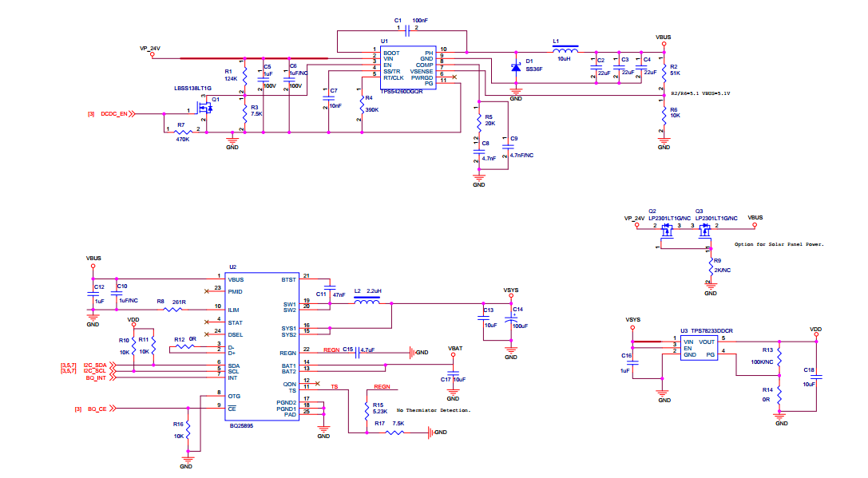868x478 pixels.
Task: Select the R9 2K/NC resistor symbol
Action: 711,268
